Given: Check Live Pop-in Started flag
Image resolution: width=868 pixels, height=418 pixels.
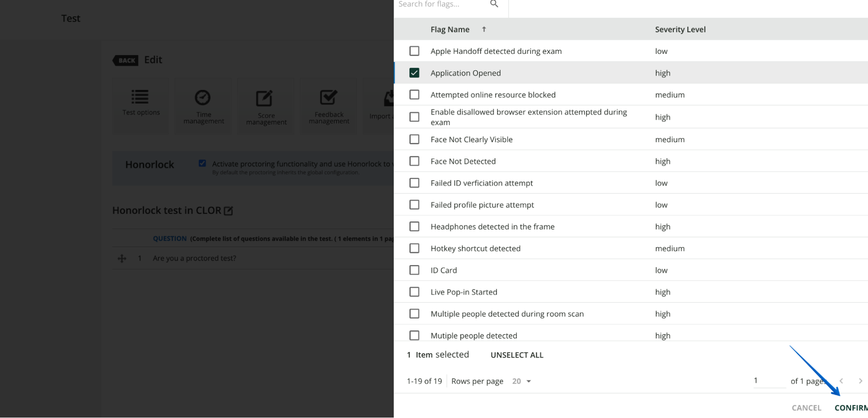Looking at the screenshot, I should point(414,292).
